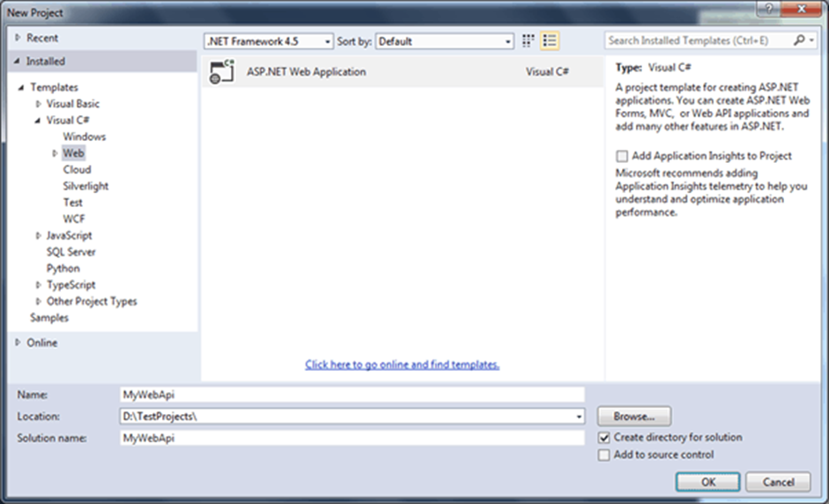Select the SQL Server category
This screenshot has height=504, width=829.
[x=70, y=252]
